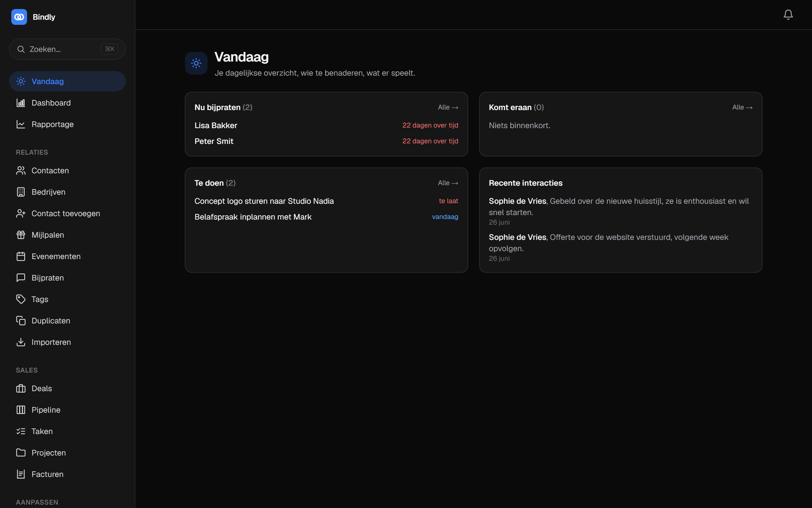Show all in Nu bijpraten card
812x508 pixels.
[x=448, y=108]
